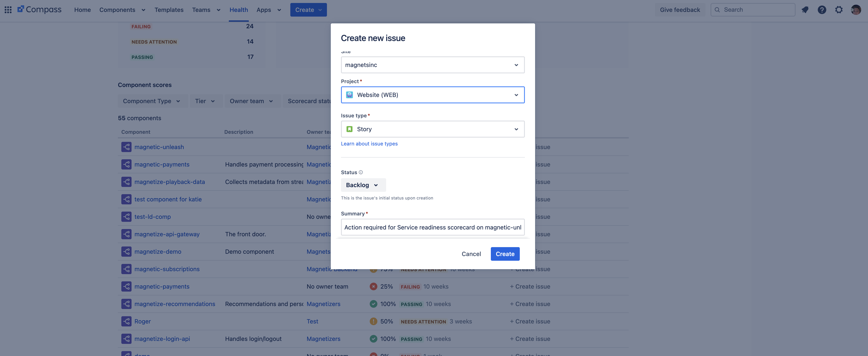The height and width of the screenshot is (356, 868).
Task: Click the green passing icon for magnetize-recommendations
Action: coord(373,304)
